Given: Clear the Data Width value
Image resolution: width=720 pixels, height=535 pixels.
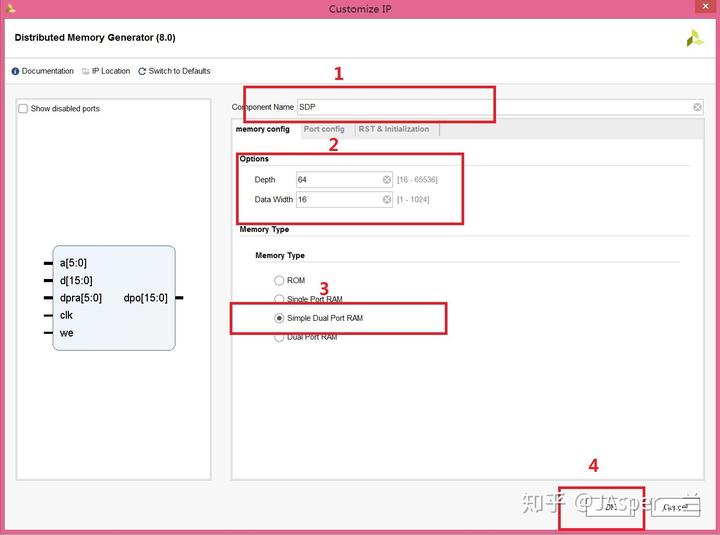Looking at the screenshot, I should pos(387,199).
